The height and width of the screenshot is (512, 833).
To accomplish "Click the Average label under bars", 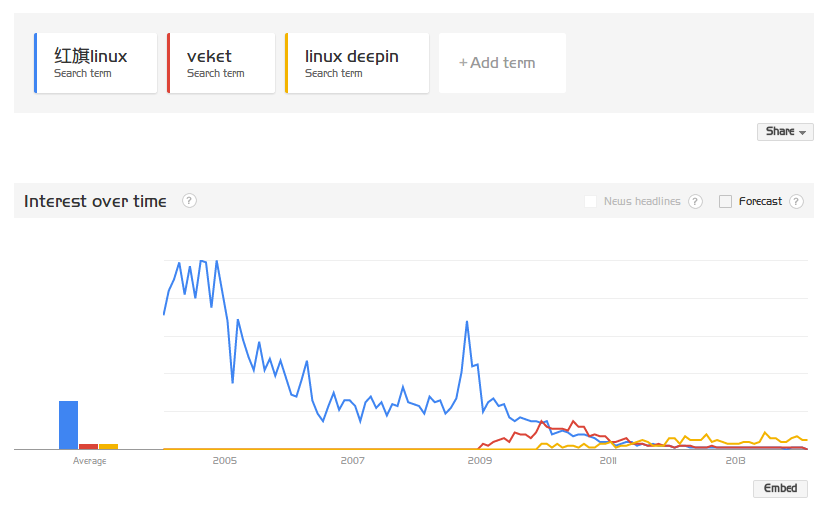I will point(89,461).
